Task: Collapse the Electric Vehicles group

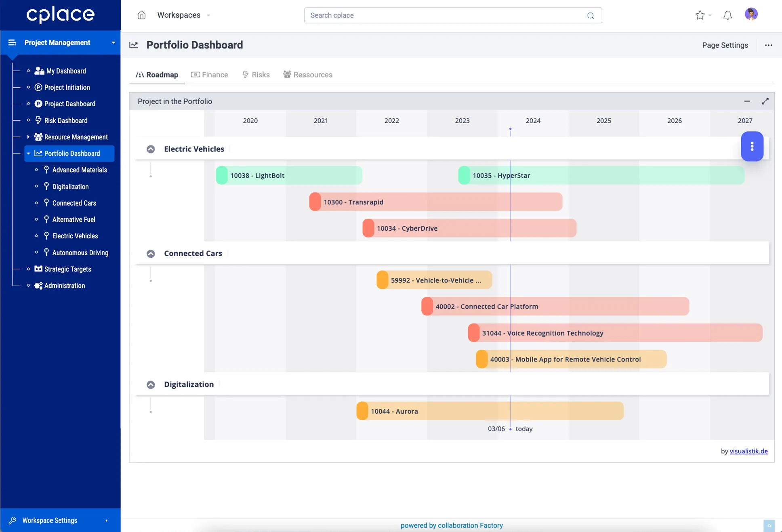Action: pyautogui.click(x=151, y=149)
